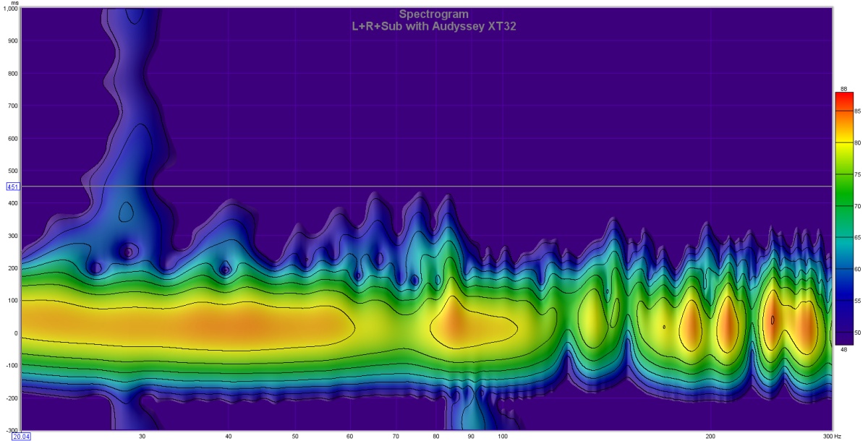Click the 85 label on the color scale
The image size is (868, 441).
859,112
